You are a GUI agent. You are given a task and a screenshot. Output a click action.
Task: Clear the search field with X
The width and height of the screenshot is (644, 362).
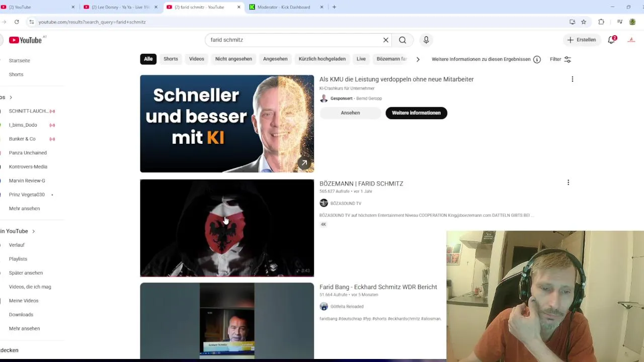click(386, 40)
